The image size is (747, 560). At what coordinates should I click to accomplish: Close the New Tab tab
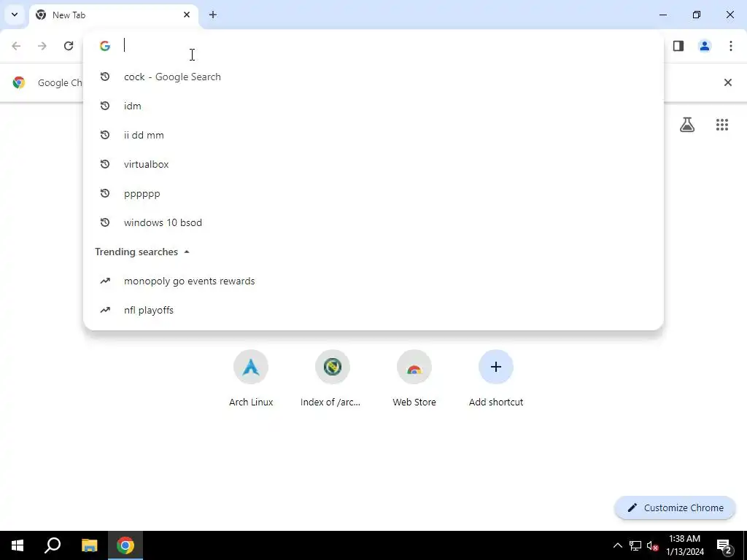point(187,15)
